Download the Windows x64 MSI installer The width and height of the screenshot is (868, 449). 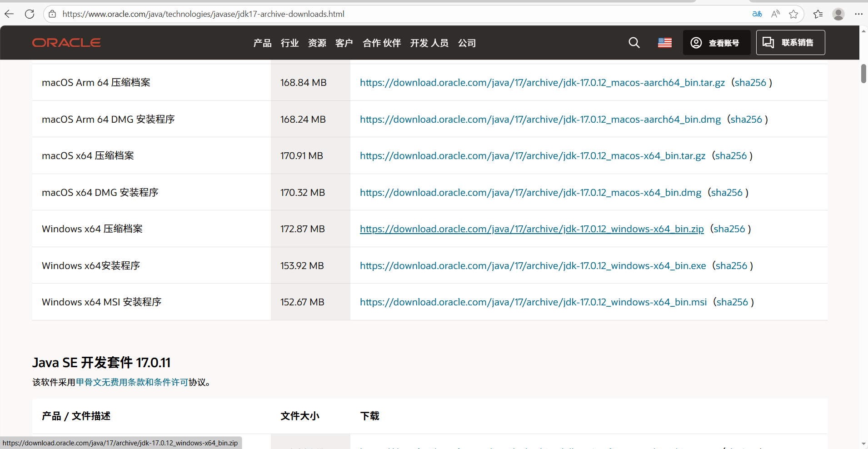534,302
